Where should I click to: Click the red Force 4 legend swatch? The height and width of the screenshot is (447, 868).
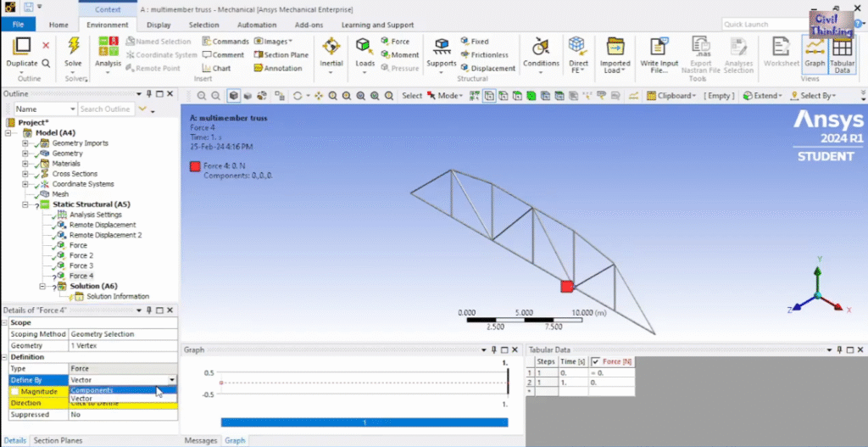point(197,166)
